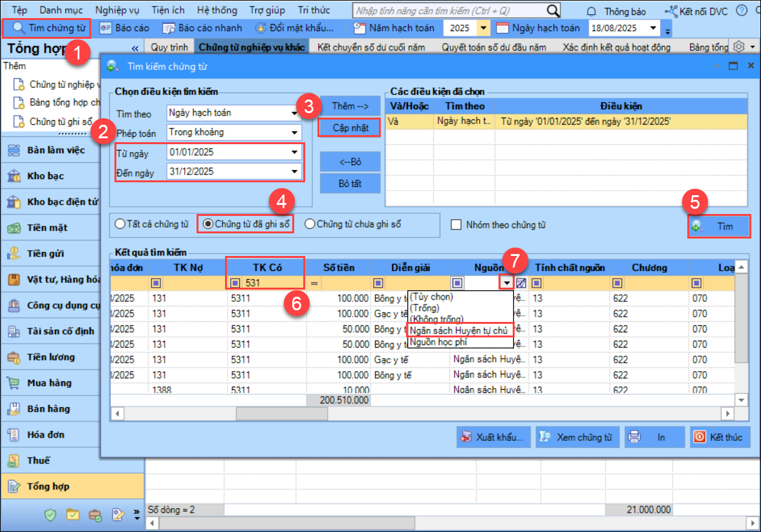Open the Danh mục menu
This screenshot has height=532, width=761.
(x=61, y=10)
